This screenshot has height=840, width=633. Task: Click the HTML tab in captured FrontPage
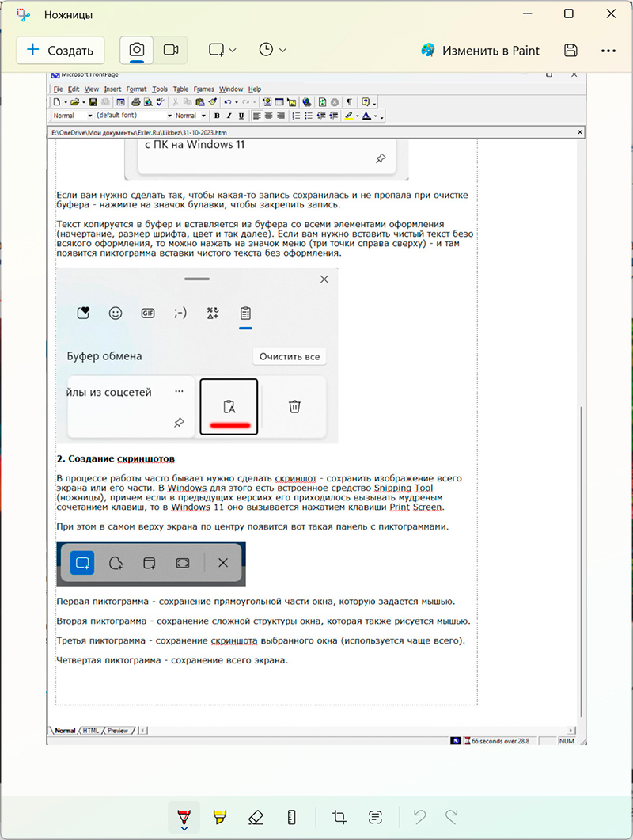(91, 731)
